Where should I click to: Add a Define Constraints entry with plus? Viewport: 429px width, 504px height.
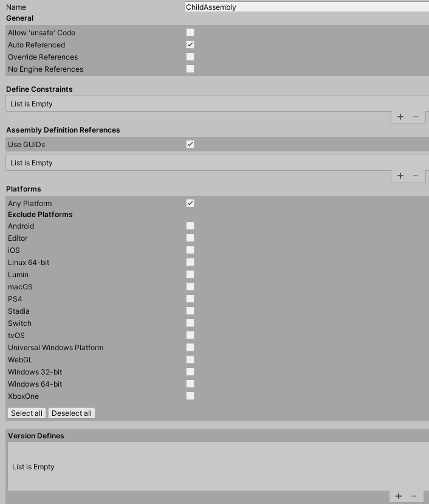[400, 117]
